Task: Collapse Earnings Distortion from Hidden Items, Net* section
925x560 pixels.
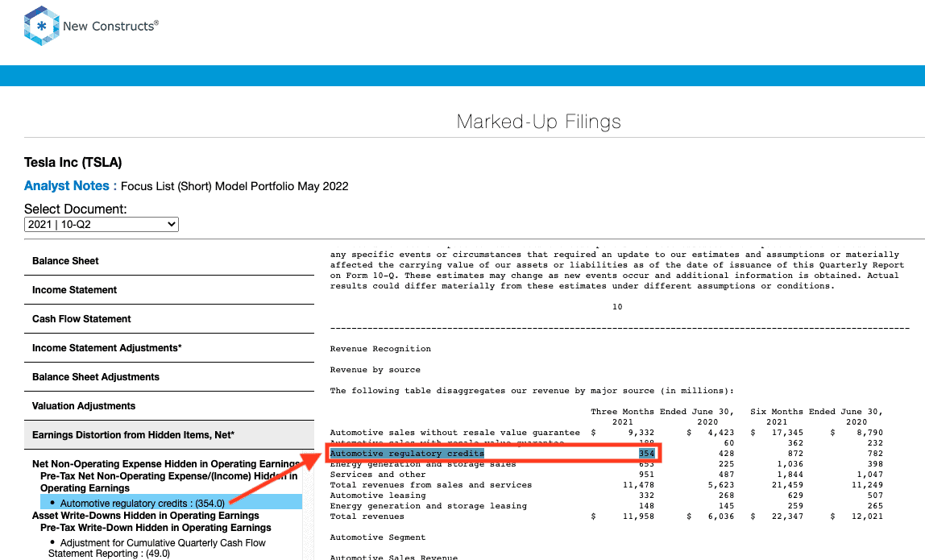Action: point(168,435)
